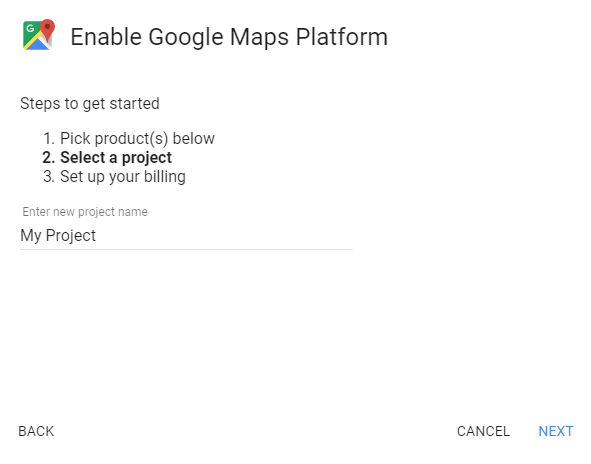Screen dimensions: 591x464
Task: Click the number 3 in the steps list
Action: coord(49,177)
